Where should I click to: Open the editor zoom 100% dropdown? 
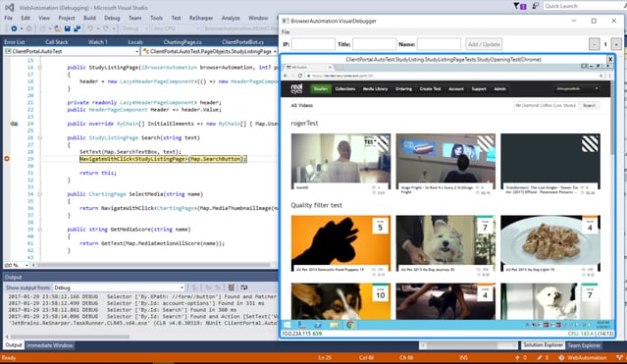pyautogui.click(x=17, y=265)
